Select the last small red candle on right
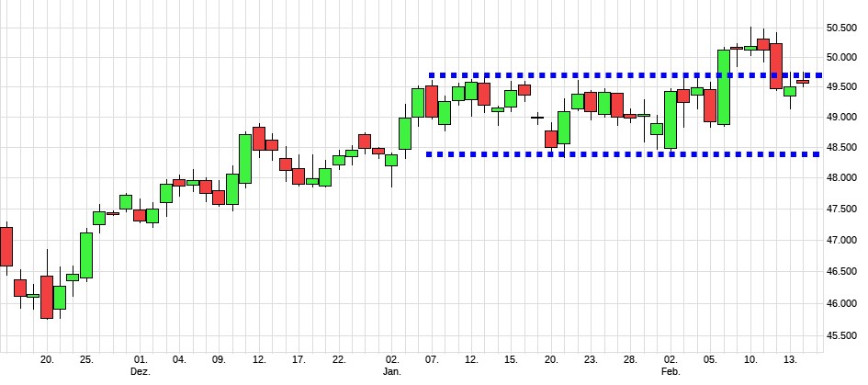This screenshot has width=868, height=385. (x=803, y=82)
